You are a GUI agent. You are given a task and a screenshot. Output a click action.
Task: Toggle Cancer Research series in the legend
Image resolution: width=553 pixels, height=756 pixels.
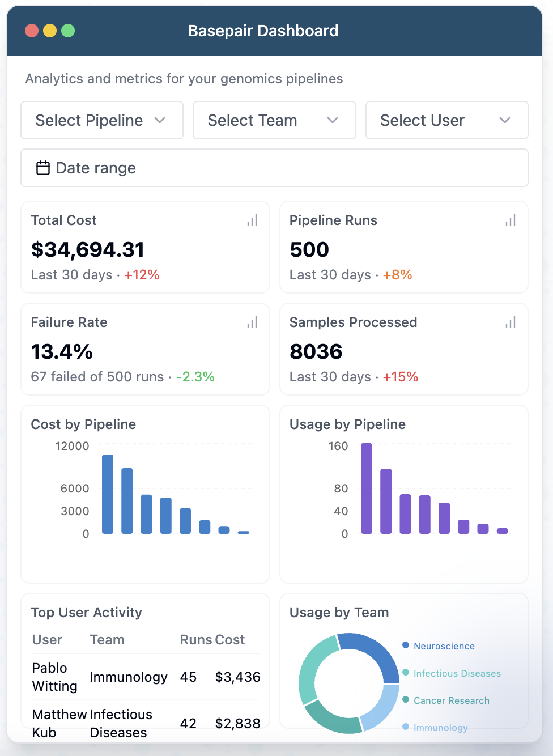pos(451,700)
